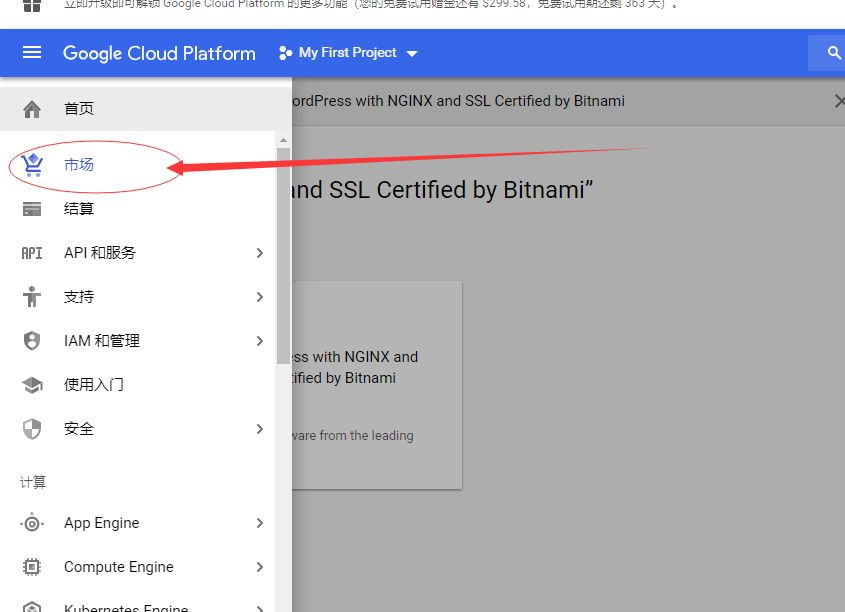Open the My First Project dropdown
This screenshot has width=845, height=612.
click(348, 53)
